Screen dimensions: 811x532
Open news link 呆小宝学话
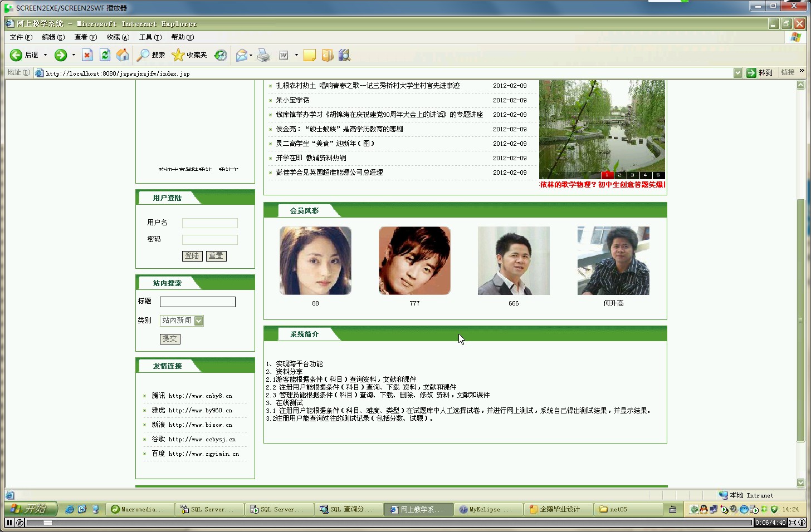click(292, 100)
